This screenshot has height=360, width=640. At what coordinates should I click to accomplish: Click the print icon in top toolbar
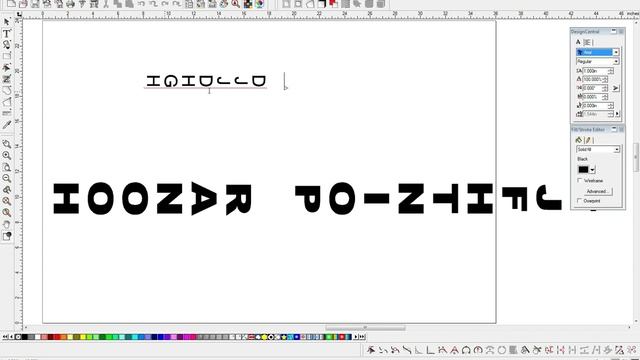tap(70, 4)
